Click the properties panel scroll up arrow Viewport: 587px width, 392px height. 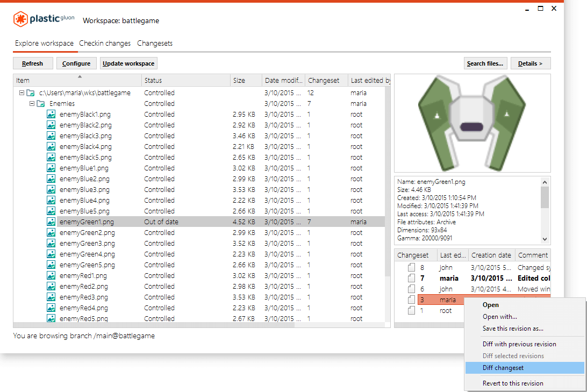[x=545, y=182]
